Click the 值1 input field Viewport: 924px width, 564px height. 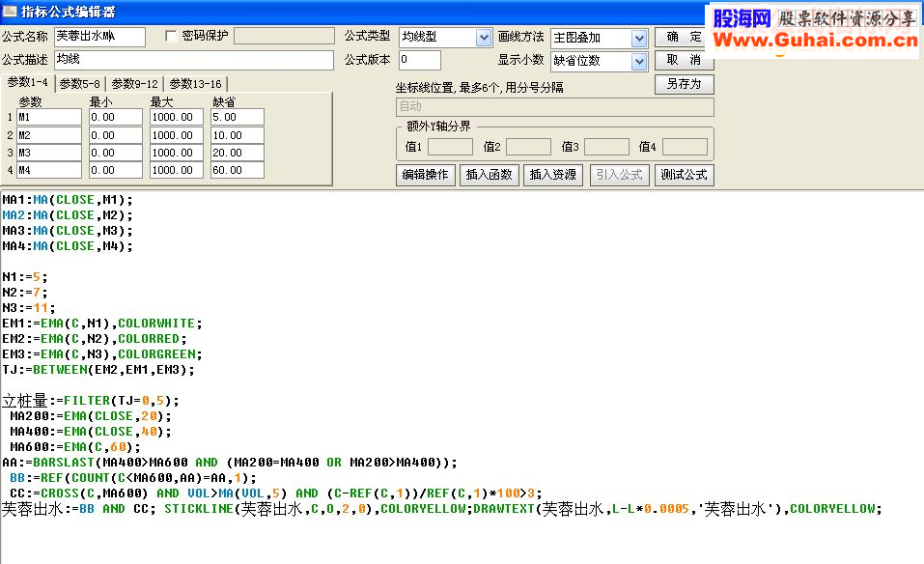click(x=450, y=147)
